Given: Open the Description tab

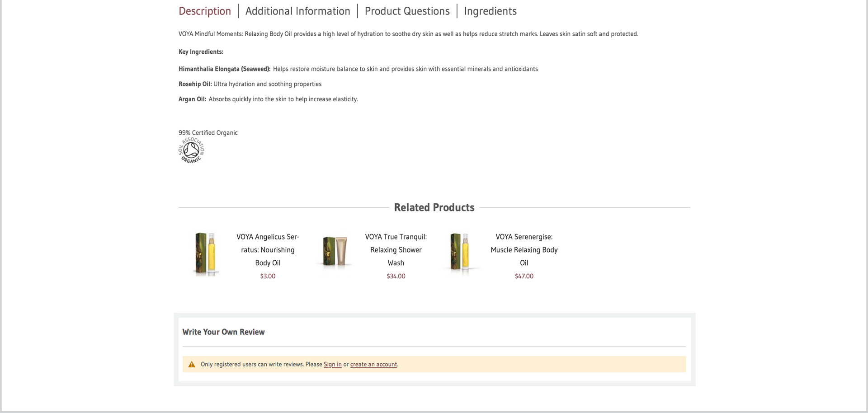Looking at the screenshot, I should coord(205,11).
